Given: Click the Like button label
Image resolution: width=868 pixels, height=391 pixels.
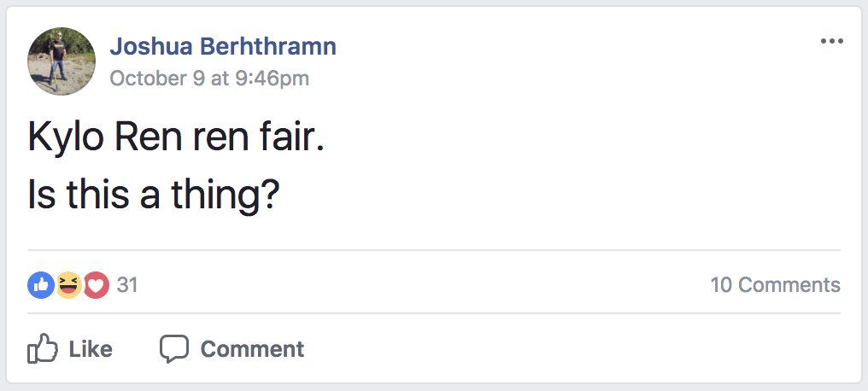Looking at the screenshot, I should click(91, 349).
